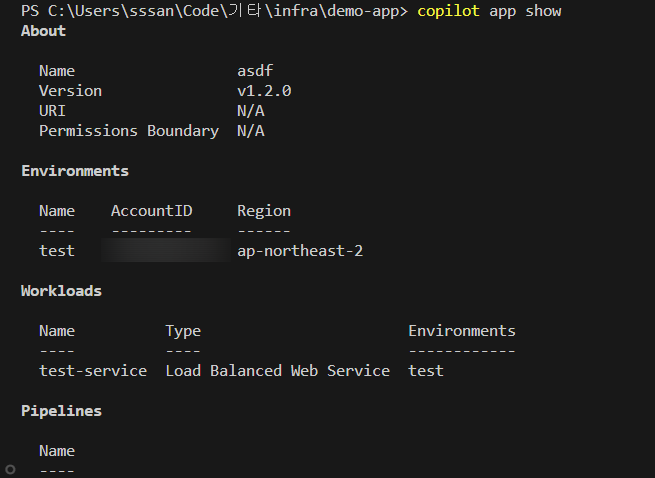Click the 'Environments' section heading
655x478 pixels.
tap(75, 171)
